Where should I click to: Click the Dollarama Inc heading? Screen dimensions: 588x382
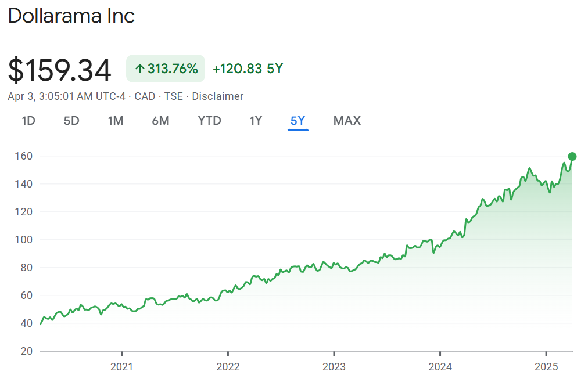pos(71,16)
